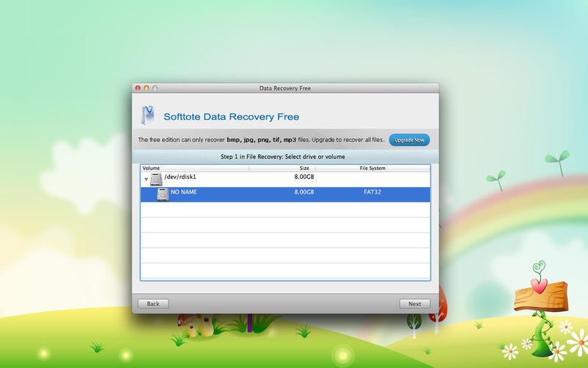Click the Softtote shopping bag logo icon
588x368 pixels.
[148, 116]
